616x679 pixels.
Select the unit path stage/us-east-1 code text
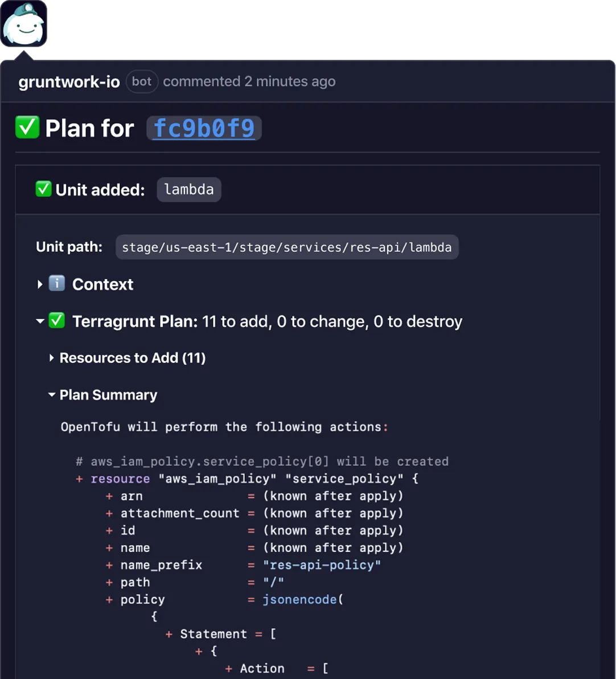[286, 247]
